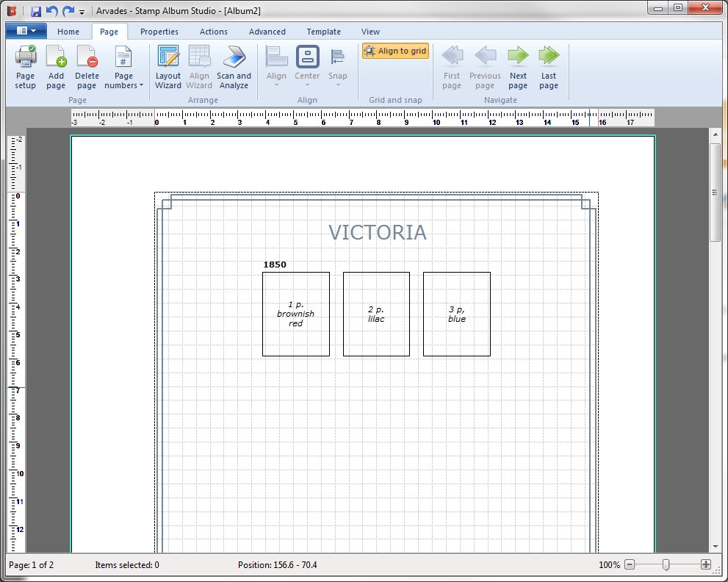Viewport: 728px width, 582px height.
Task: Click the Align Wizard icon
Action: (x=199, y=68)
